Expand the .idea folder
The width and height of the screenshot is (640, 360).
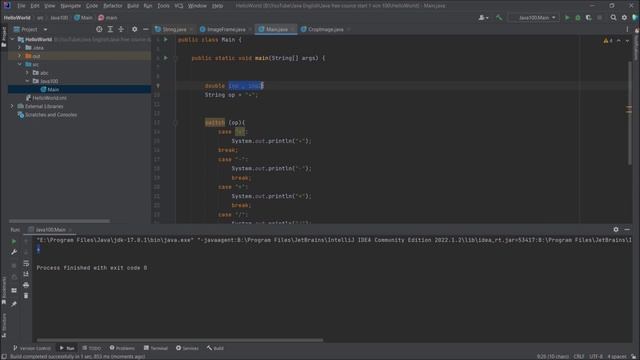(19, 48)
